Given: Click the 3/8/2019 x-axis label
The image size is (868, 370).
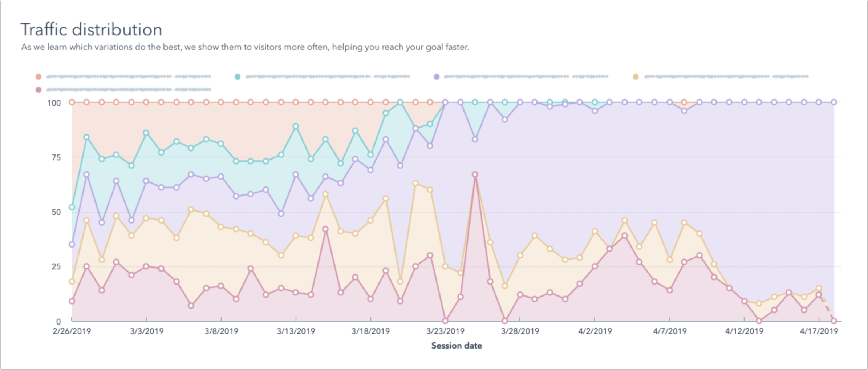Looking at the screenshot, I should [221, 331].
